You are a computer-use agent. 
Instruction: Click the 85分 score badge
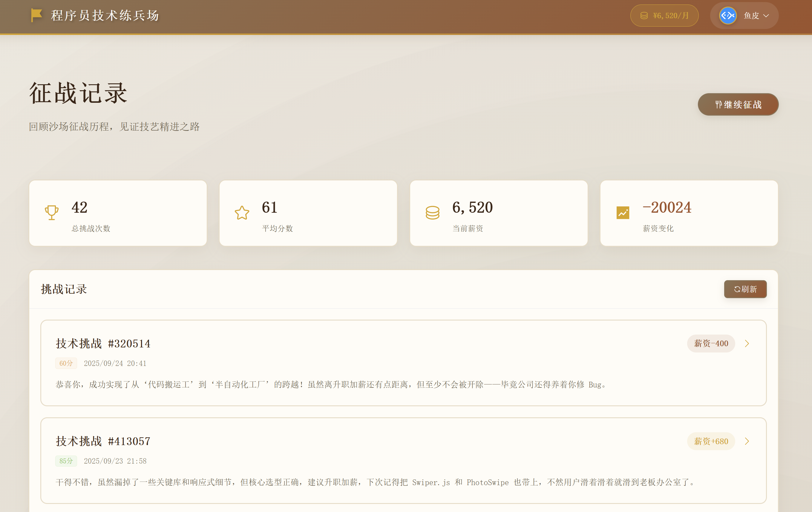[x=66, y=461]
